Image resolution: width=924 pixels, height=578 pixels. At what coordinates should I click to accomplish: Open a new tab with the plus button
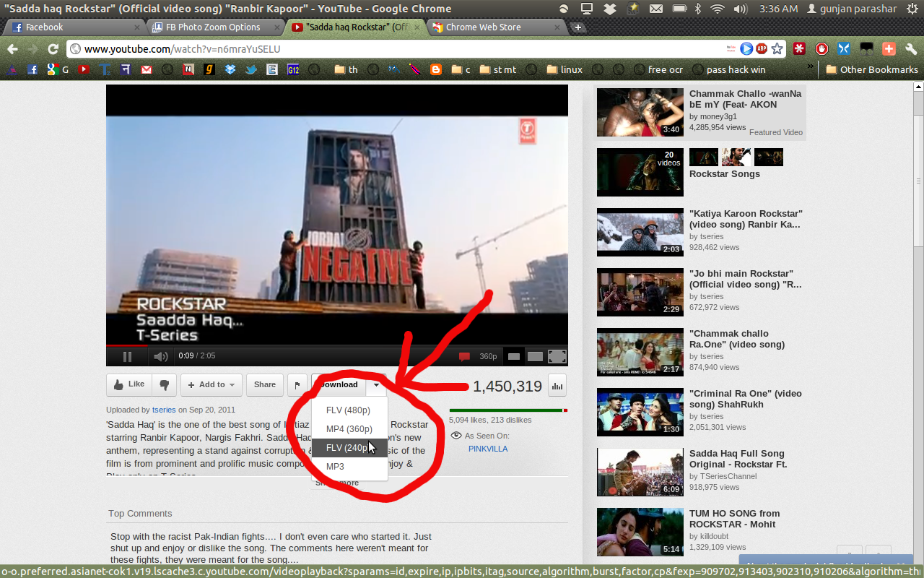(577, 27)
